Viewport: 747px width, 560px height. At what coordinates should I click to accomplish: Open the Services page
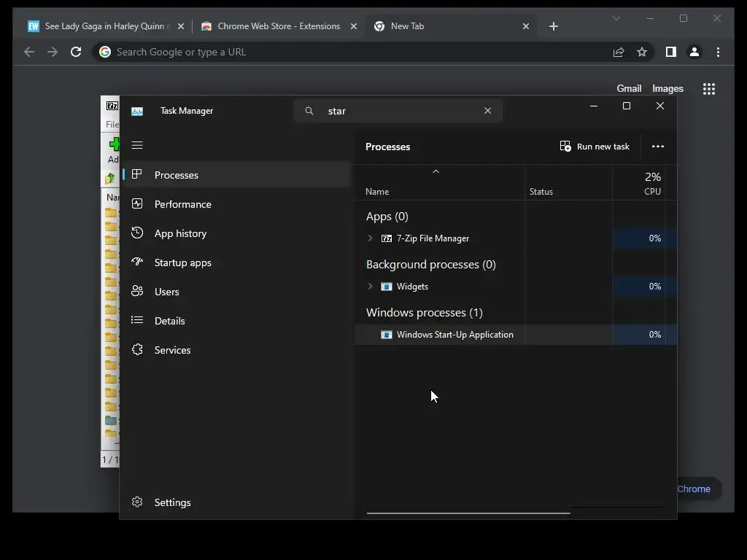(x=237, y=350)
